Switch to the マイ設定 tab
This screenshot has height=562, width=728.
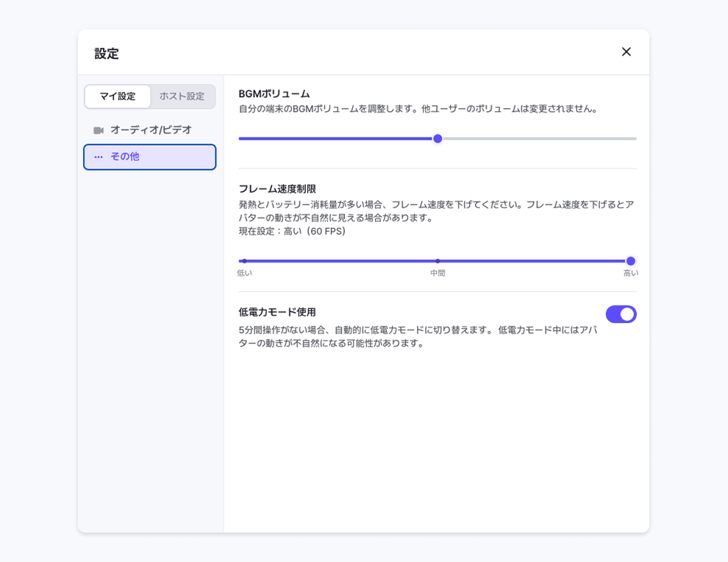(x=118, y=96)
